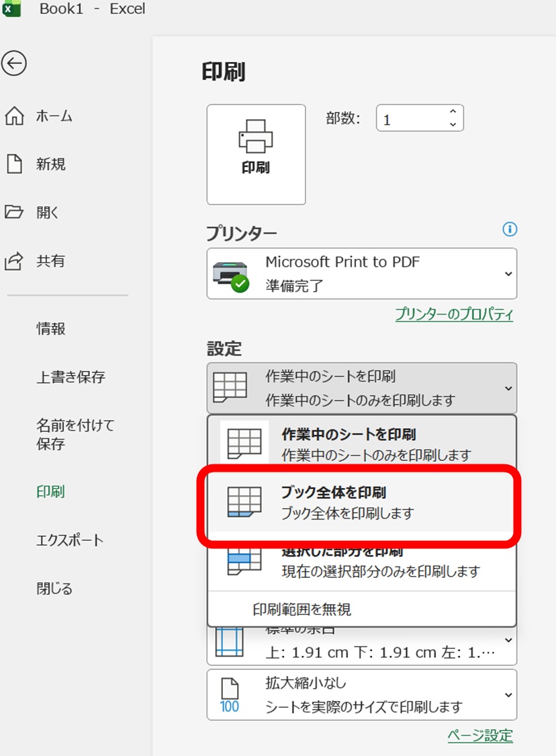Increase copies count with up arrow
556x756 pixels.
point(453,113)
